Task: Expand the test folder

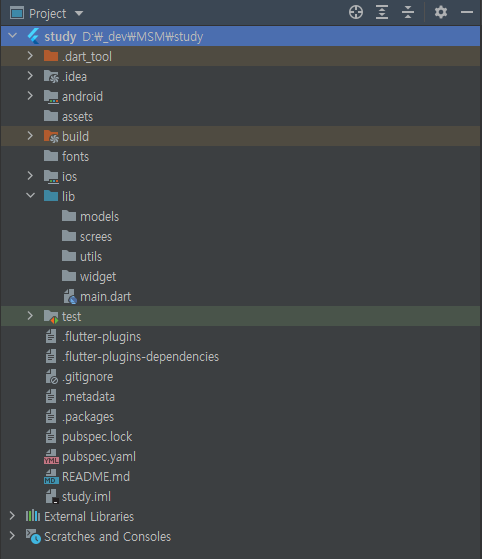Action: pos(30,316)
